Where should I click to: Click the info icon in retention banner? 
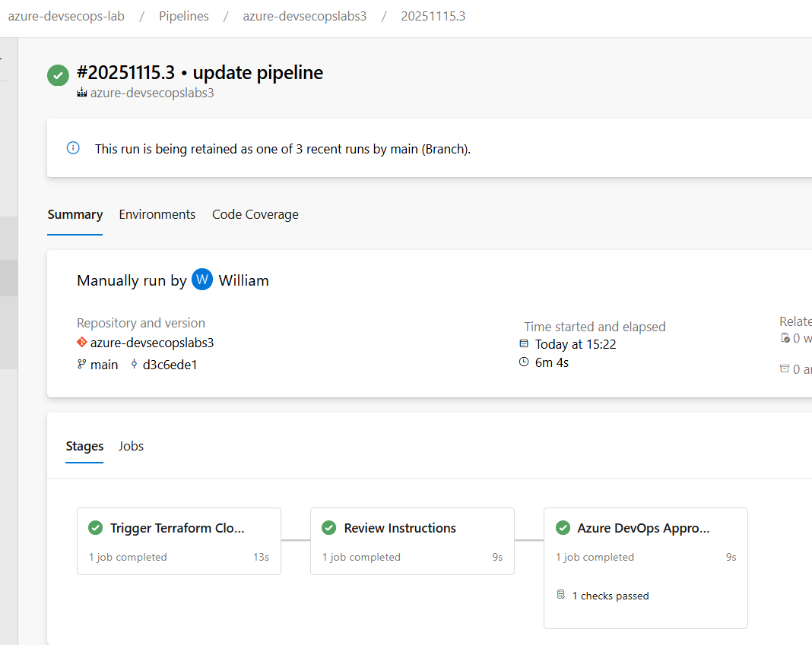click(x=73, y=148)
